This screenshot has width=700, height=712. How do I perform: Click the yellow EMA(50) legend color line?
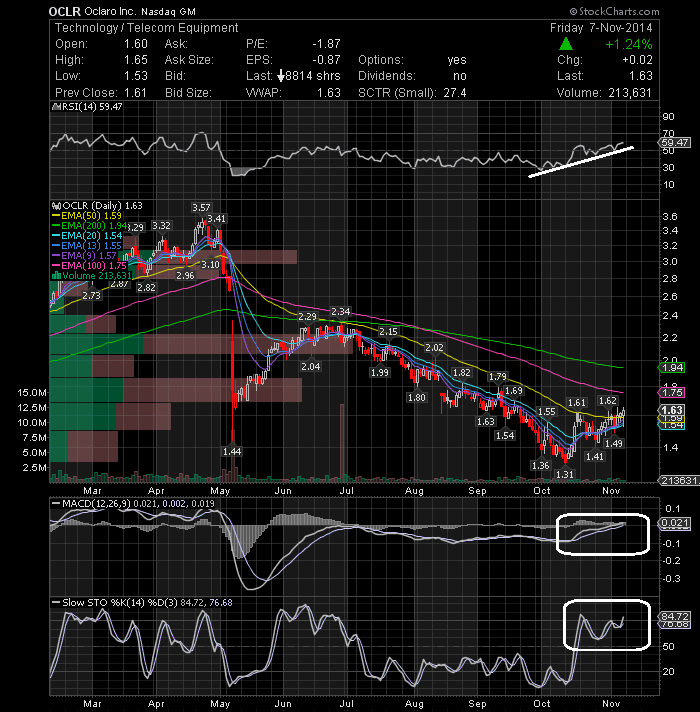click(x=56, y=216)
